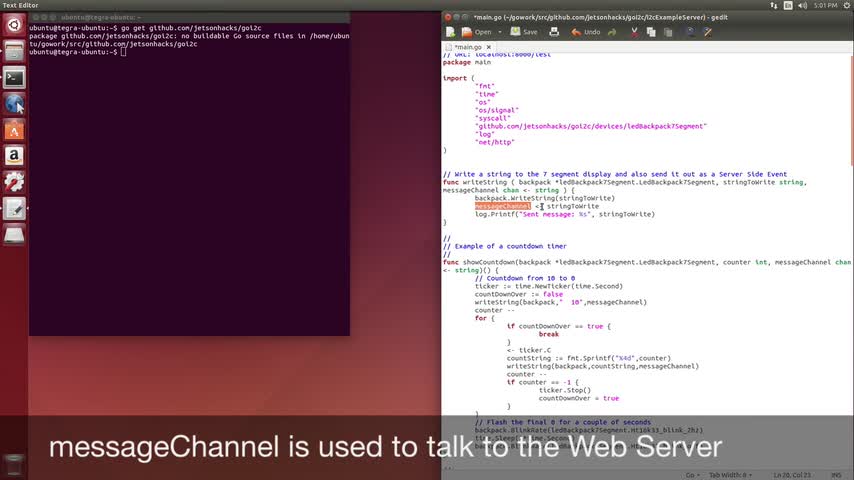
Task: Click the "os/signal" import line
Action: tap(497, 110)
